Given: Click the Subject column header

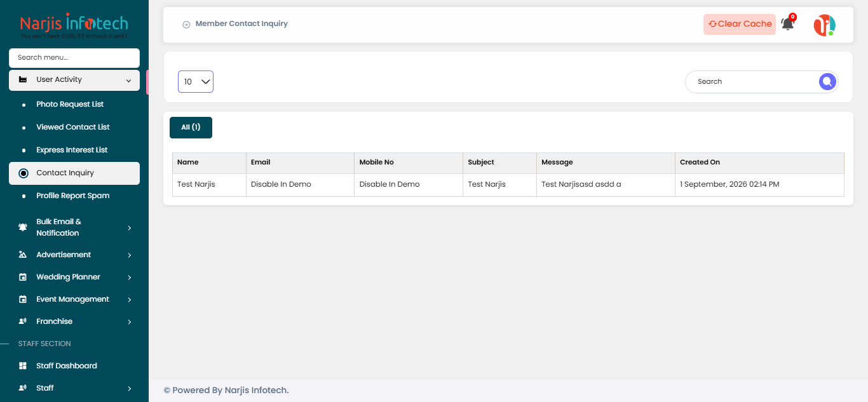Looking at the screenshot, I should tap(499, 163).
